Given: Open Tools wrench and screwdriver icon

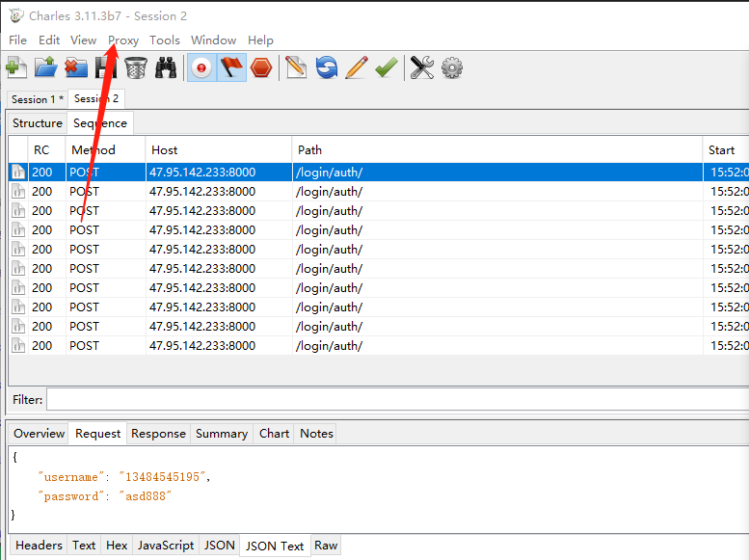Looking at the screenshot, I should pyautogui.click(x=422, y=67).
